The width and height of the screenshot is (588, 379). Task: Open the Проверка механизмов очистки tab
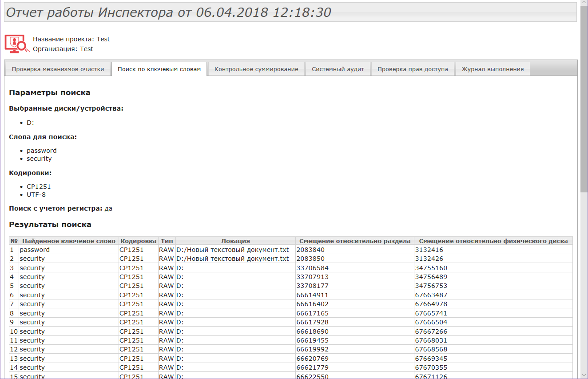coord(58,69)
